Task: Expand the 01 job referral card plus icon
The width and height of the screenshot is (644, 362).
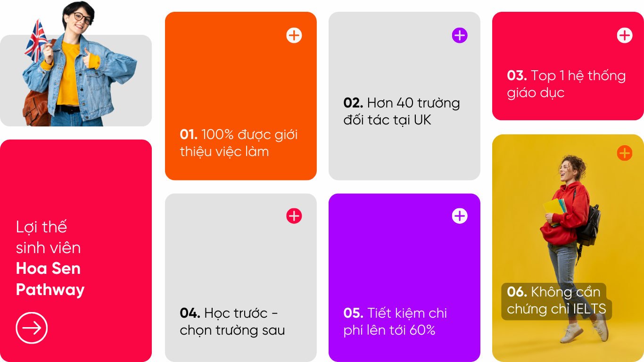Action: (x=294, y=35)
